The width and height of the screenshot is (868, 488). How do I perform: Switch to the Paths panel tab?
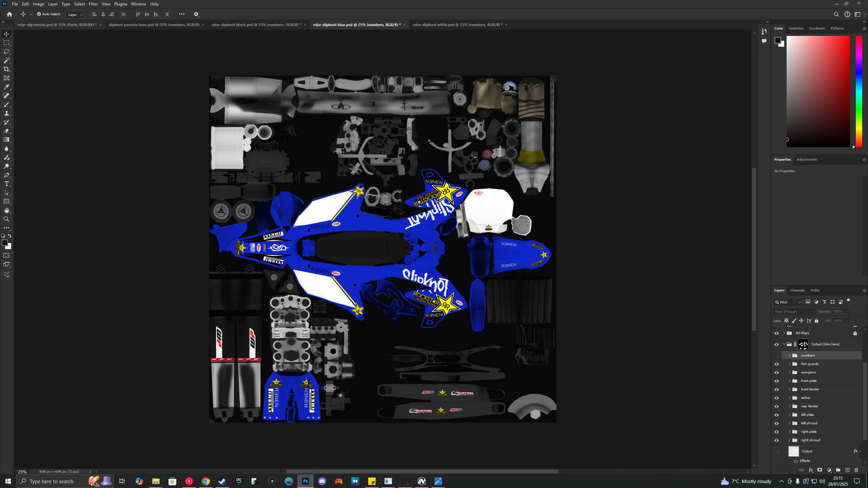pyautogui.click(x=815, y=291)
